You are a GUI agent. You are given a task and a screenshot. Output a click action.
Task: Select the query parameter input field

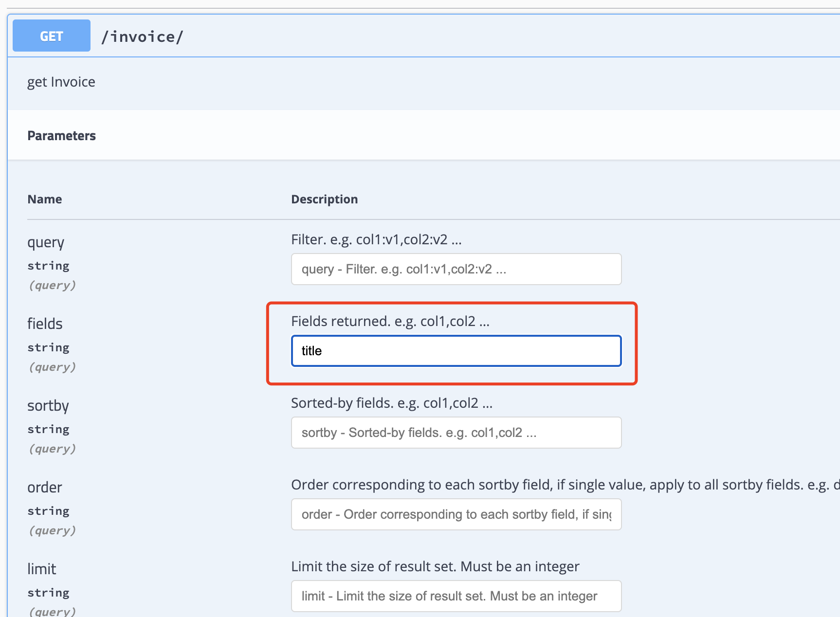[x=456, y=269]
